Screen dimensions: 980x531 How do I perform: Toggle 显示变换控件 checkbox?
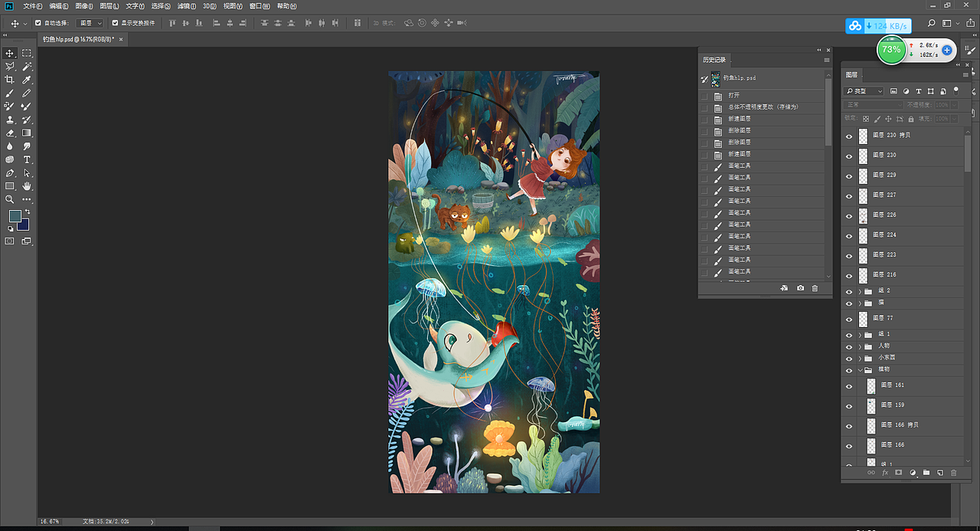click(x=115, y=23)
